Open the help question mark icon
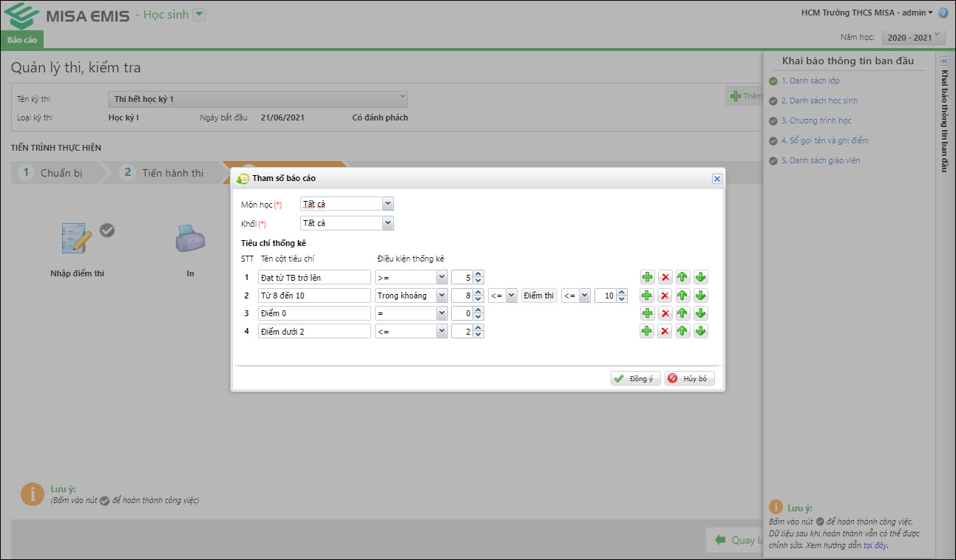Image resolution: width=956 pixels, height=560 pixels. pos(943,13)
